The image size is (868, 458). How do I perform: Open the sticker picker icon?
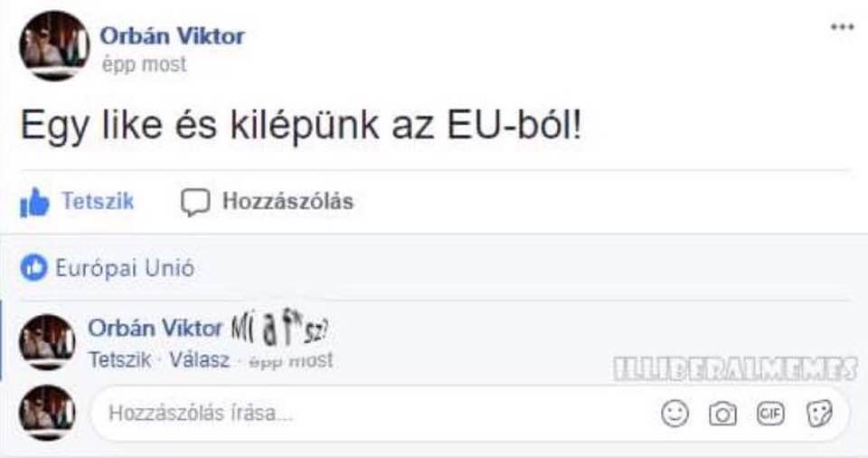pos(819,414)
